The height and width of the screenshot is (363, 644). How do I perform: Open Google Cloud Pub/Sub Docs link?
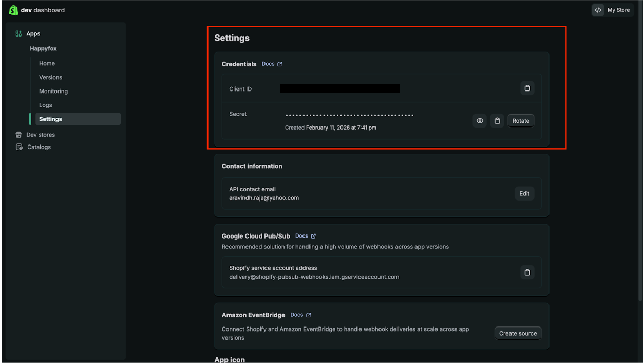point(306,236)
